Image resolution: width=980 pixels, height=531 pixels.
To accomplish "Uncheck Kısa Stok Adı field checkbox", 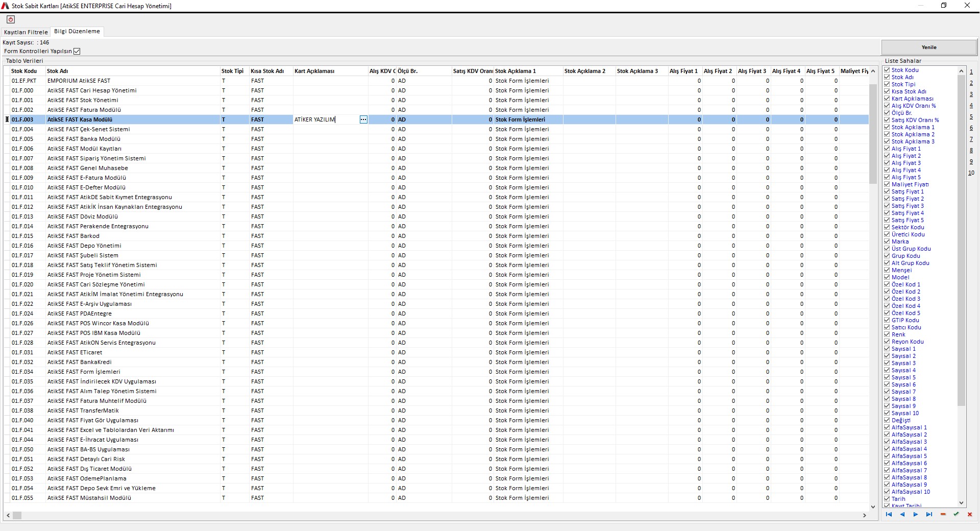I will click(x=887, y=91).
